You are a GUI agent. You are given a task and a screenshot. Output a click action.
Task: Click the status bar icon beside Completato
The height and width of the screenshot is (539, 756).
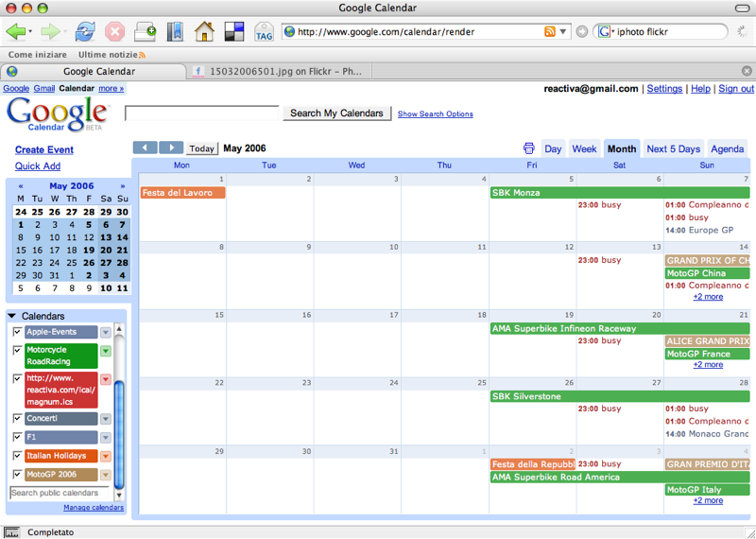[11, 532]
